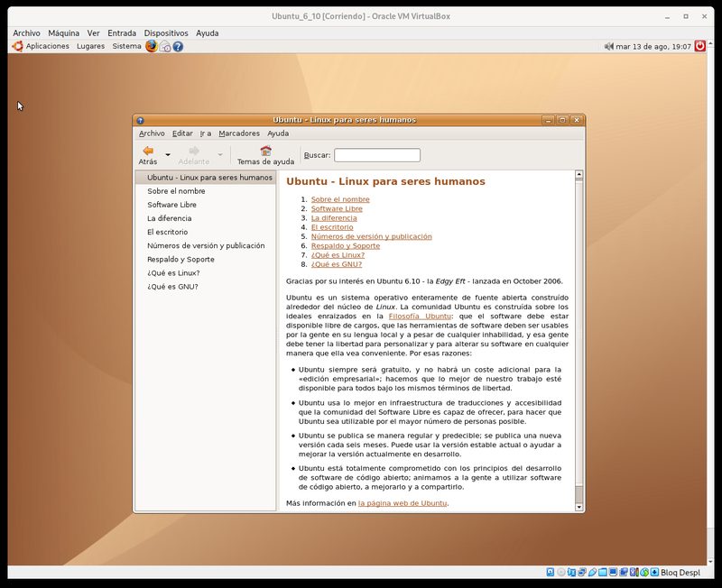Select sidebar item ¿Qué es Linux?

pos(206,273)
